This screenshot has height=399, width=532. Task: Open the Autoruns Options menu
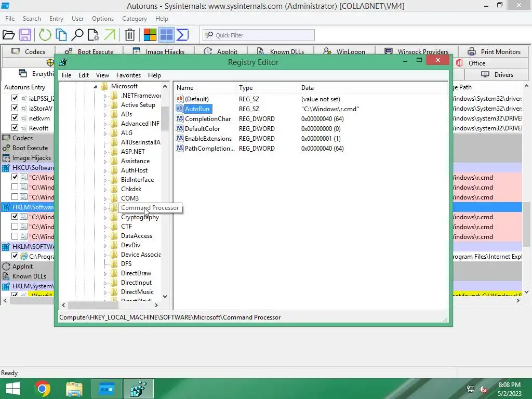coord(103,19)
